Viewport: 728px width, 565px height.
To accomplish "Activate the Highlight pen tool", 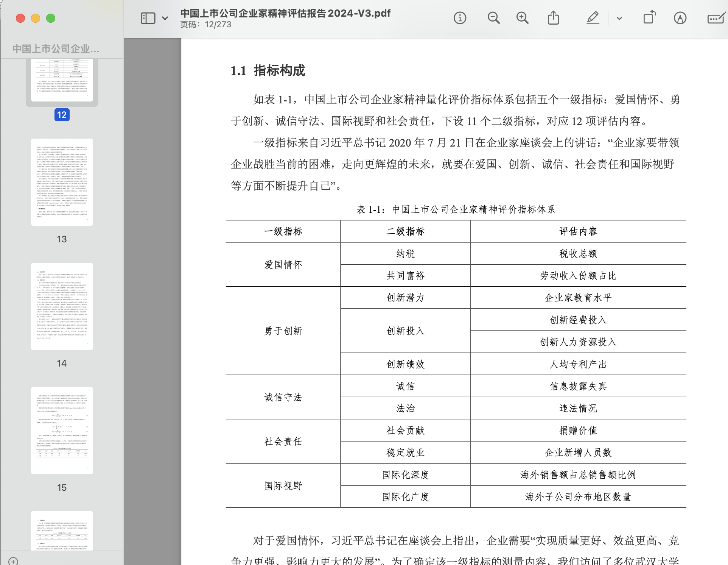I will [593, 18].
